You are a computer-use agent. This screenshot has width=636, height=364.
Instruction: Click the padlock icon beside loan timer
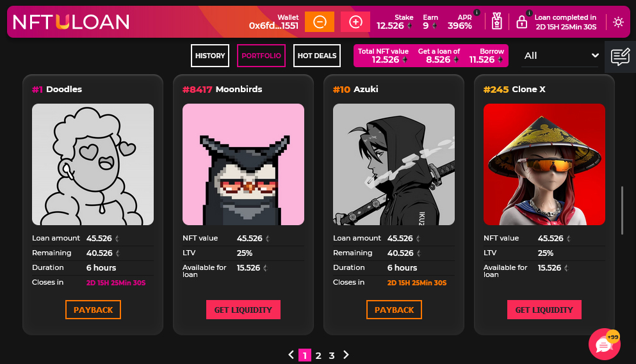521,22
